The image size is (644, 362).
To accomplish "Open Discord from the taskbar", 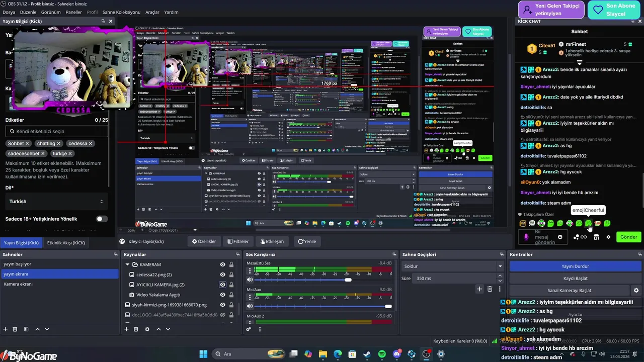I will (x=396, y=354).
